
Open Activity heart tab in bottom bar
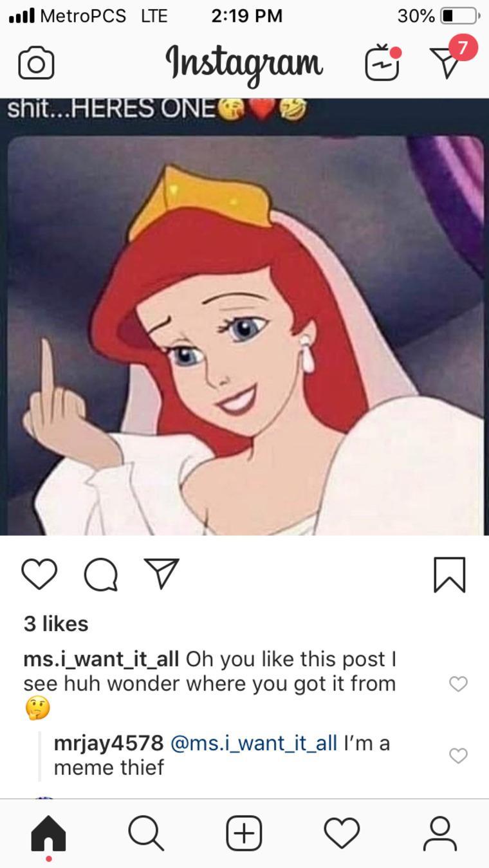[342, 833]
